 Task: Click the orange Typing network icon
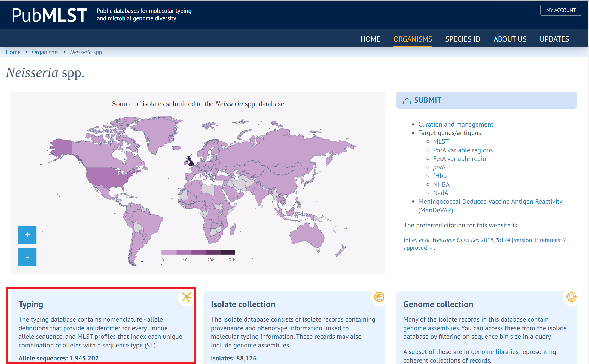click(187, 297)
